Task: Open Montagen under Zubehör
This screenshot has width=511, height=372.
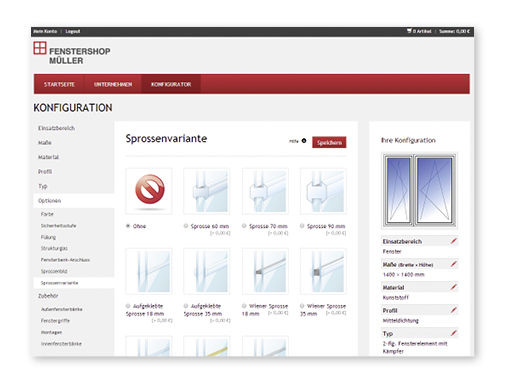Action: click(51, 332)
